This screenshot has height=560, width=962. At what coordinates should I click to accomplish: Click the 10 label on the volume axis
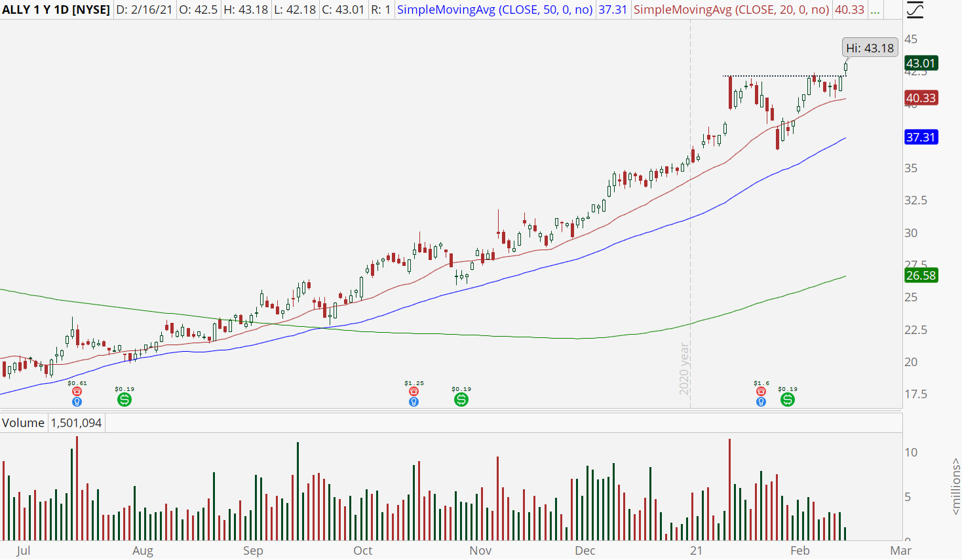(x=911, y=453)
